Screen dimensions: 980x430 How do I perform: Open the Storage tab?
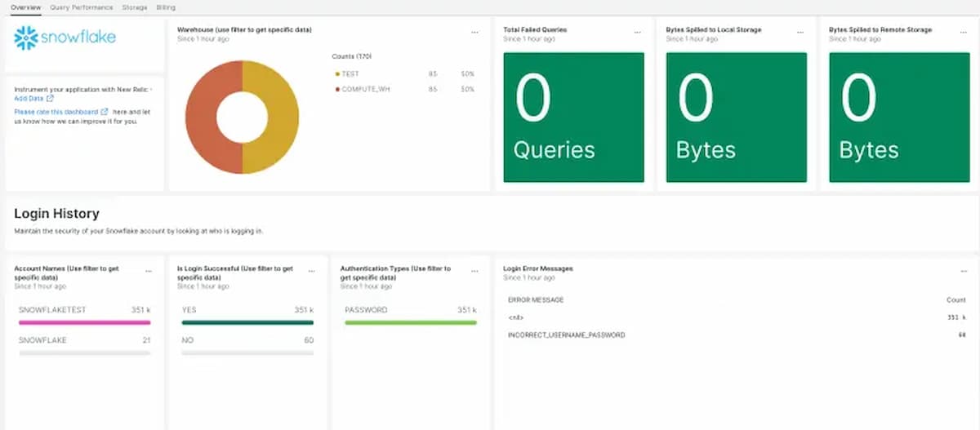(135, 7)
